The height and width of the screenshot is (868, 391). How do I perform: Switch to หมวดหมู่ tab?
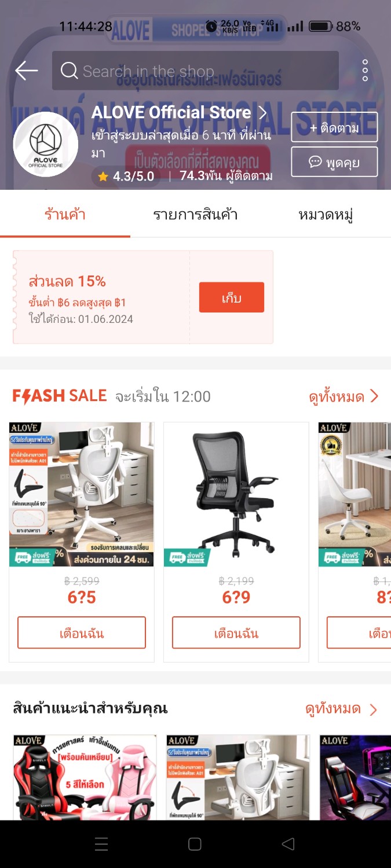[326, 215]
